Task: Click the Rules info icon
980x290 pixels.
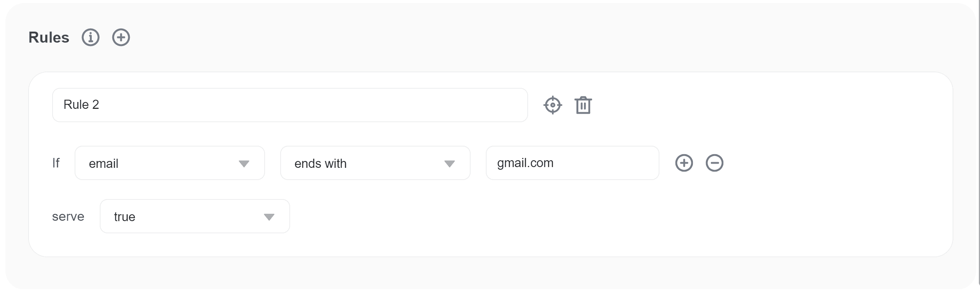Action: [91, 37]
